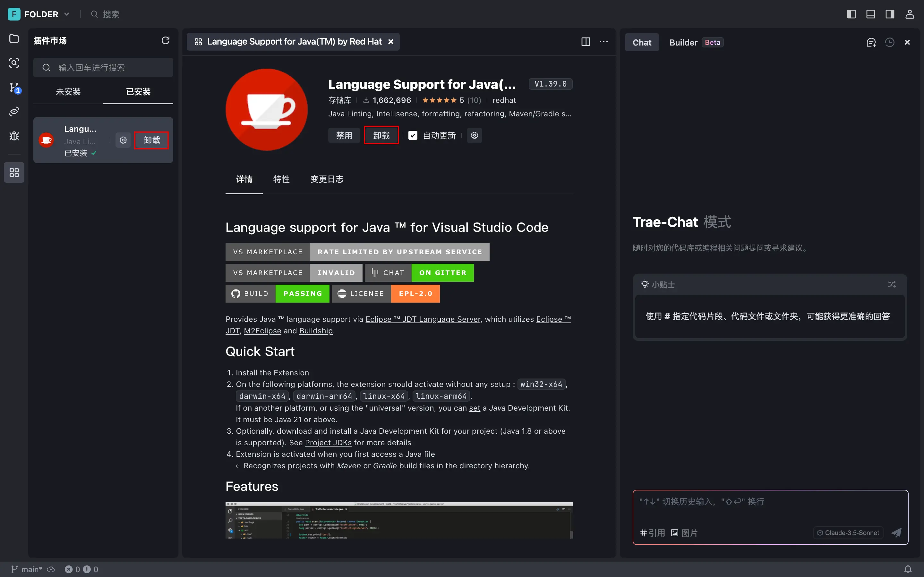Open the Claude-3.5-Sonnet model selector
Screen dimensions: 924x577
848,533
